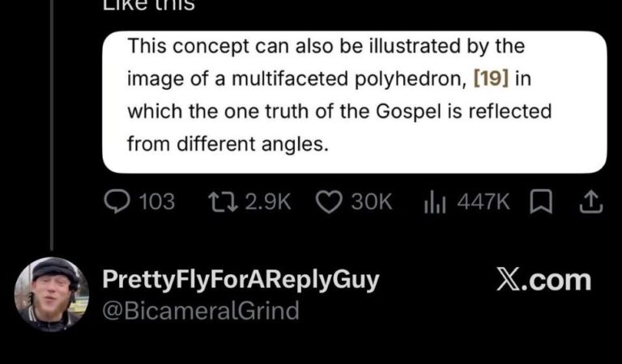Click the [19] footnote reference

[491, 78]
